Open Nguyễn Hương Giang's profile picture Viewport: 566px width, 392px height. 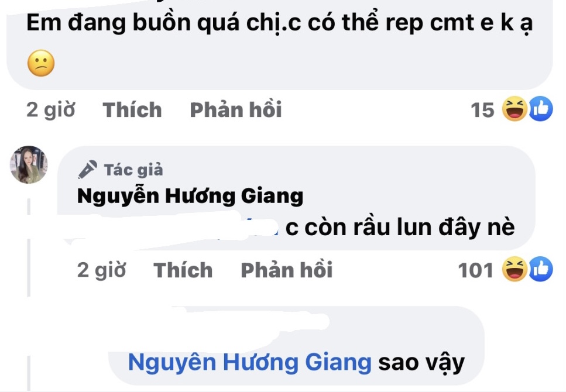click(29, 164)
